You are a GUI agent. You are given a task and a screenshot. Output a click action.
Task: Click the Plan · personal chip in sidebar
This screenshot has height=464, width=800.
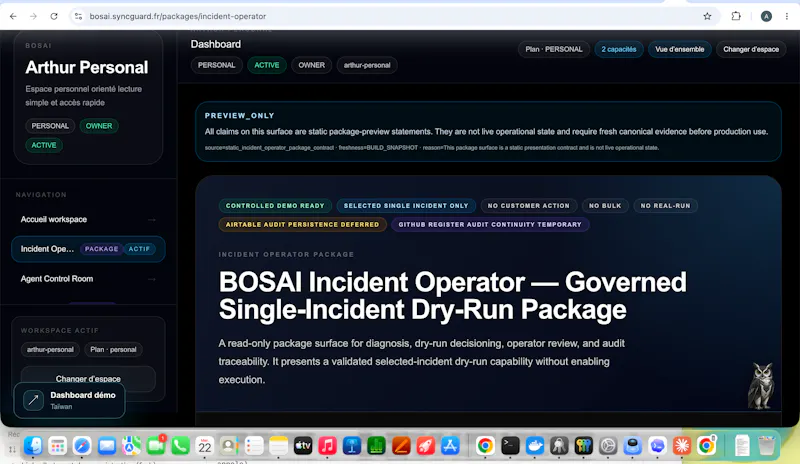[x=113, y=350]
